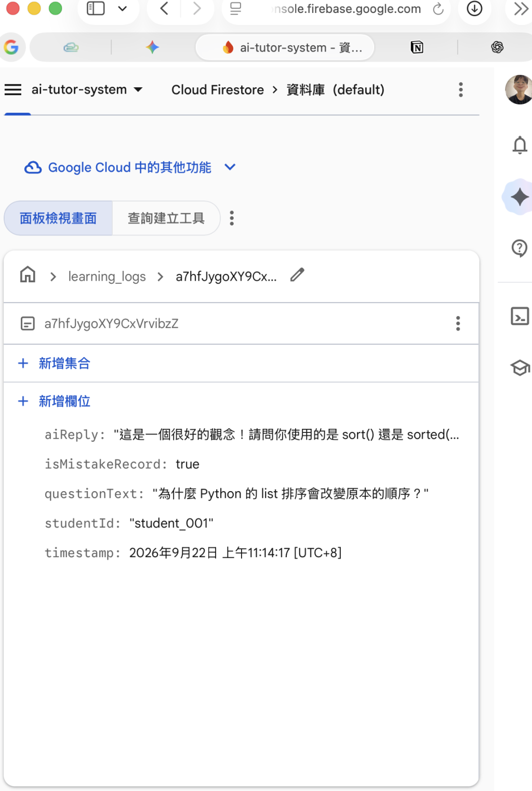
Task: Select the ai-tutor-system browser tab
Action: tap(285, 47)
